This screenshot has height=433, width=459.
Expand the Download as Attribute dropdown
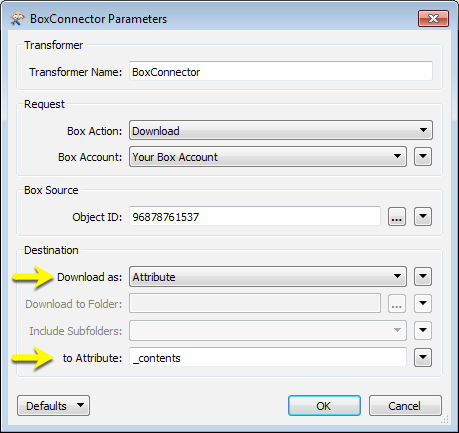(x=268, y=276)
